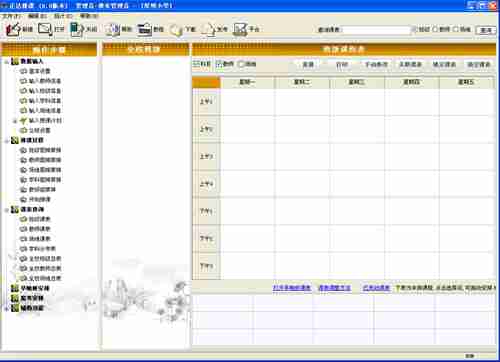Click the teal door Close icon in toolbar

[77, 29]
